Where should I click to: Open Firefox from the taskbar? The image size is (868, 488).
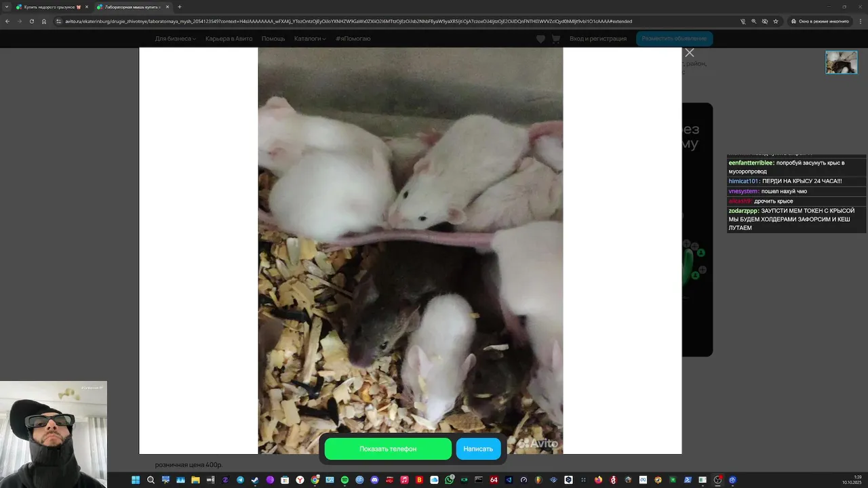pos(599,480)
